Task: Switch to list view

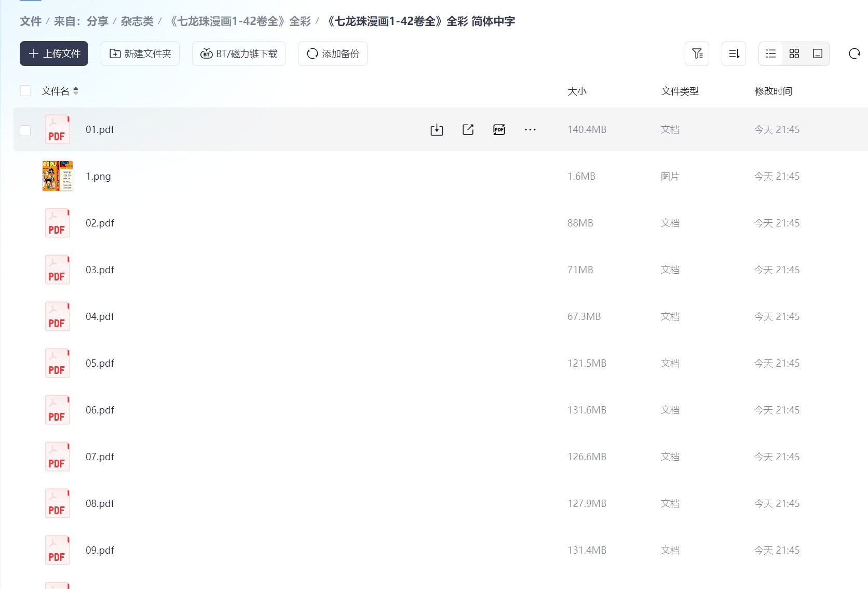Action: pos(771,53)
